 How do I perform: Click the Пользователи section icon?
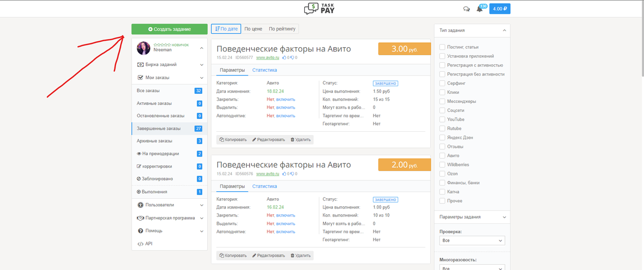pos(141,205)
